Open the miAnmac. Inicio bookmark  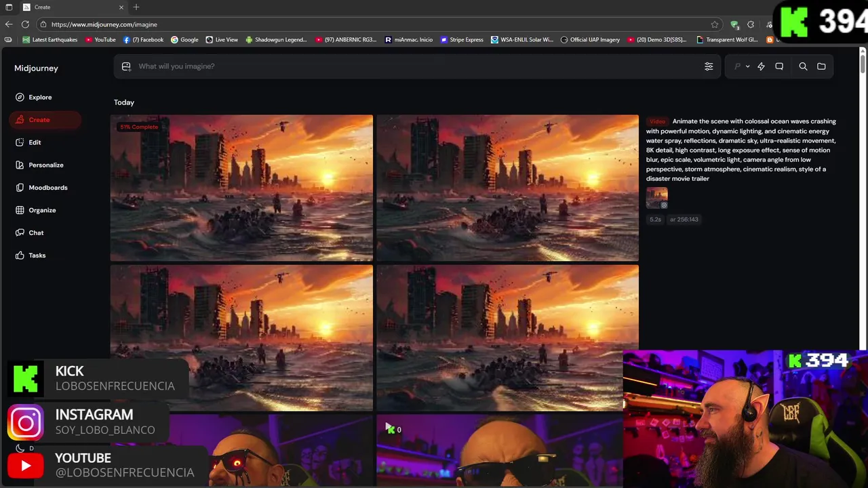coord(408,40)
